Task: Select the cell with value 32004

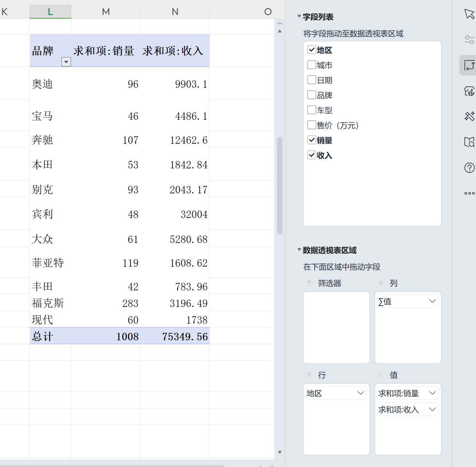Action: click(x=175, y=213)
